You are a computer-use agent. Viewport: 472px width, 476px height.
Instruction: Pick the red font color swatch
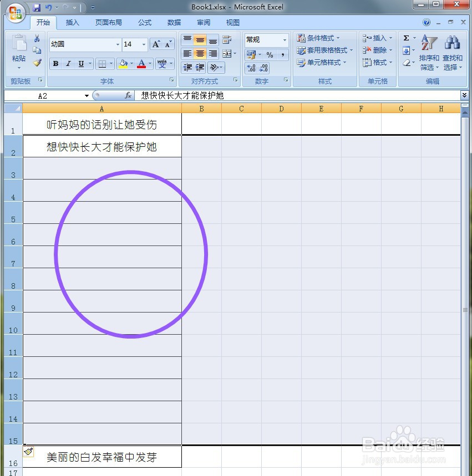141,66
